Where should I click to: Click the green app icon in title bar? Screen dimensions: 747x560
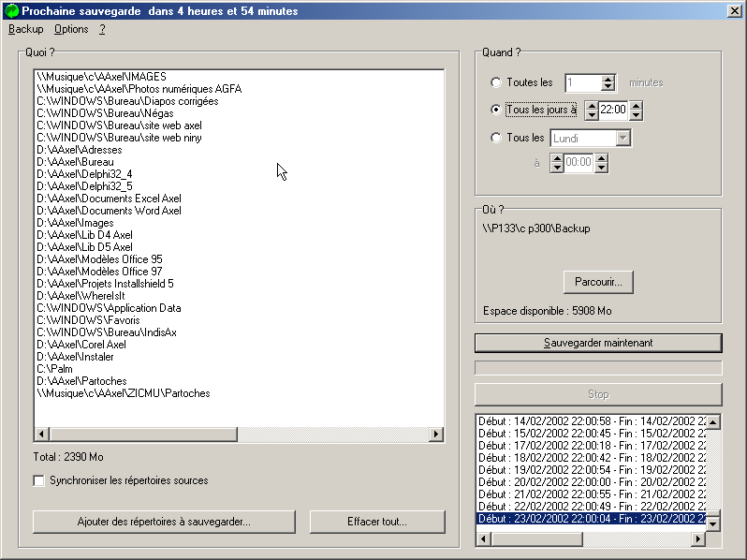[11, 10]
